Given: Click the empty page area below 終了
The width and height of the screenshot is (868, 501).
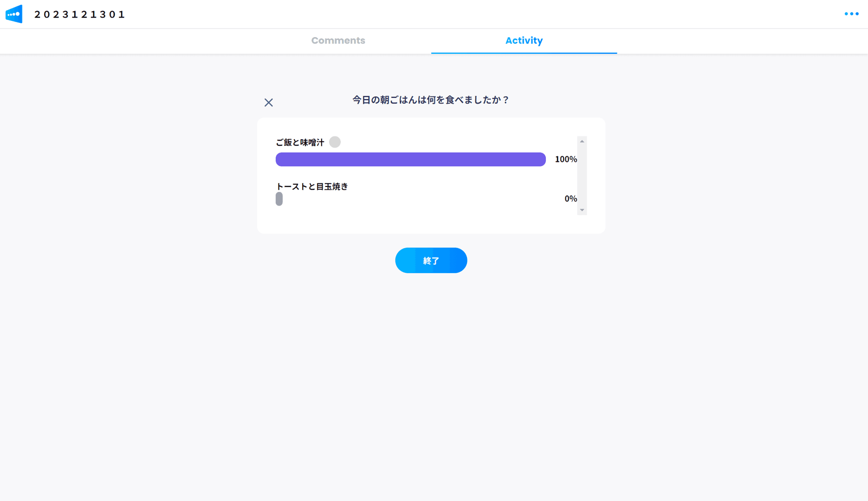Looking at the screenshot, I should coord(431,371).
